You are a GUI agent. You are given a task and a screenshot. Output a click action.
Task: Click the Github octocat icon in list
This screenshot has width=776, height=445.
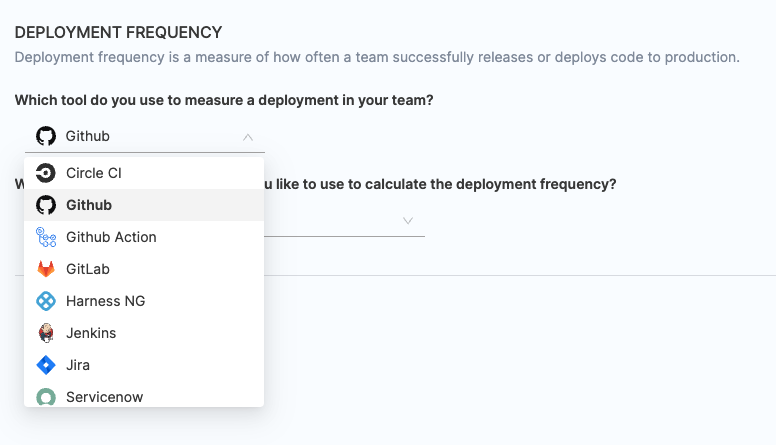pyautogui.click(x=45, y=205)
